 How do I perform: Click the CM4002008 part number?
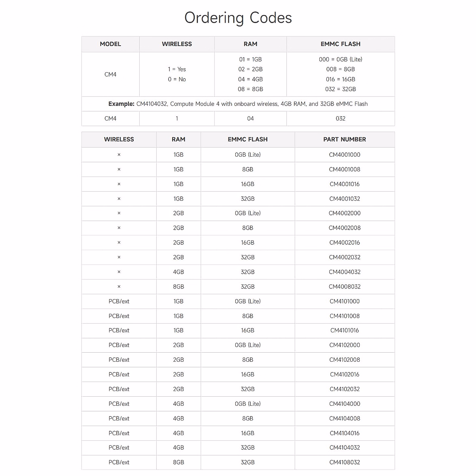click(344, 228)
